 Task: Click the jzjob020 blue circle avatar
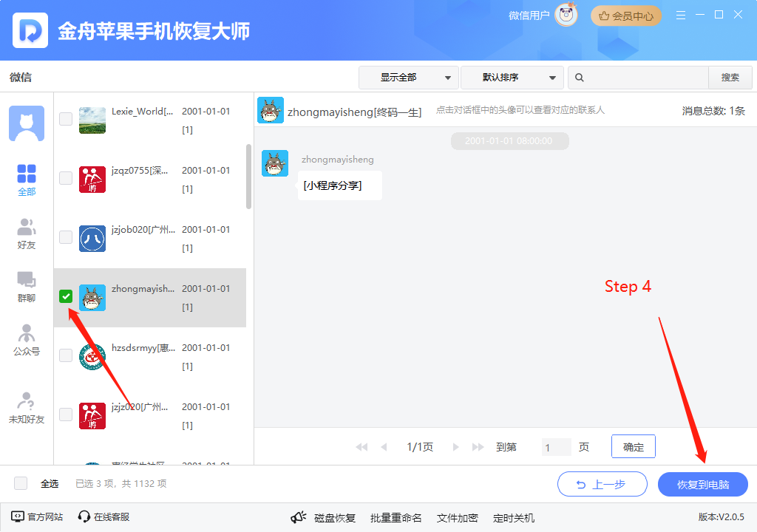click(92, 239)
